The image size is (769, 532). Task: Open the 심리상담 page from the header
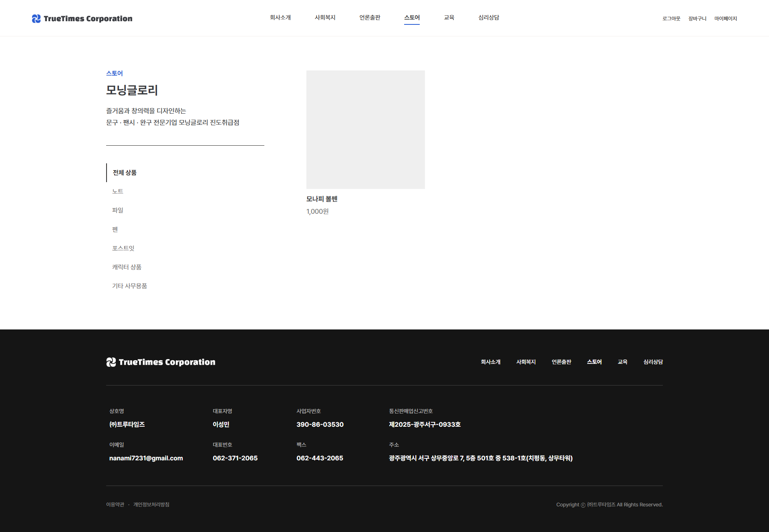(489, 18)
